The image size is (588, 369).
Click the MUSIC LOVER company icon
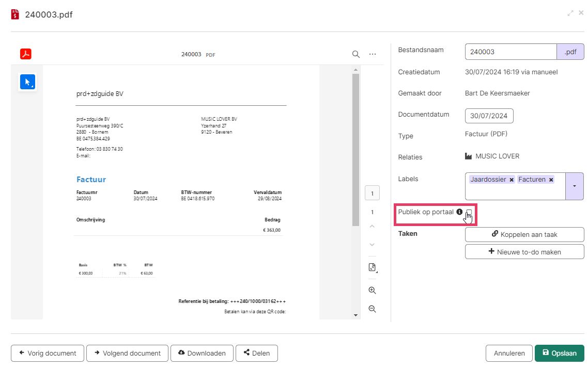[x=468, y=156]
